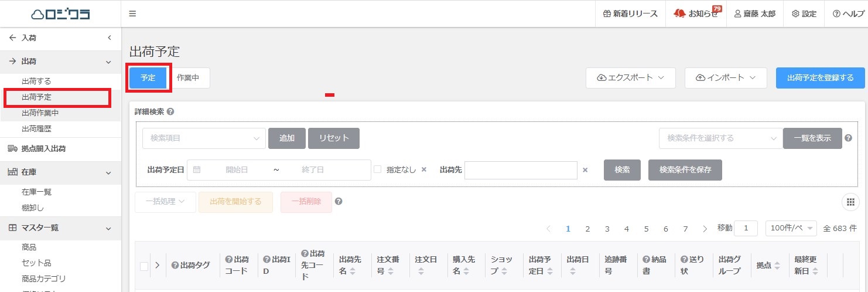Click the ロジクラ cloud logo
Screen dimensions: 868x292
(x=60, y=13)
